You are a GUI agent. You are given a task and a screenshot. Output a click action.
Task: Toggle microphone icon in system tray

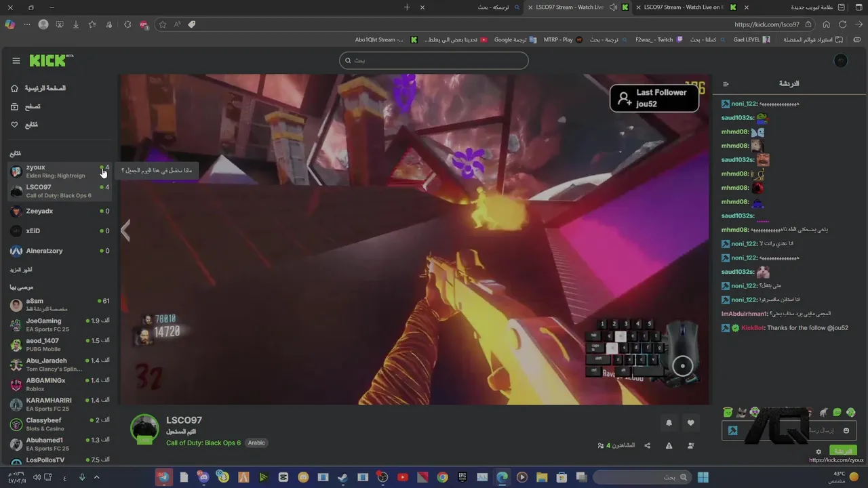(x=82, y=477)
